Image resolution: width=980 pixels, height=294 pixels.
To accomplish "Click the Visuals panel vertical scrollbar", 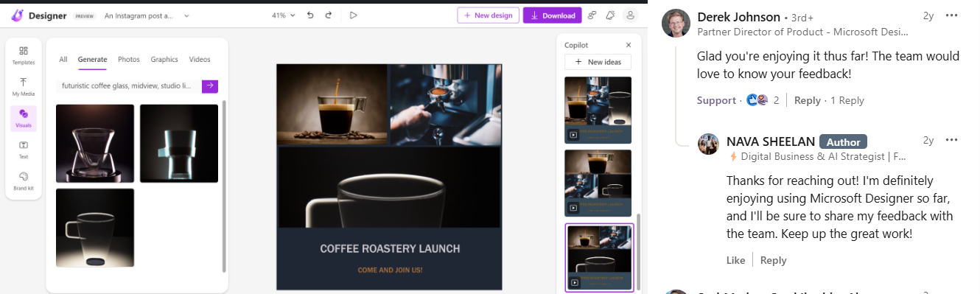I will [x=223, y=186].
